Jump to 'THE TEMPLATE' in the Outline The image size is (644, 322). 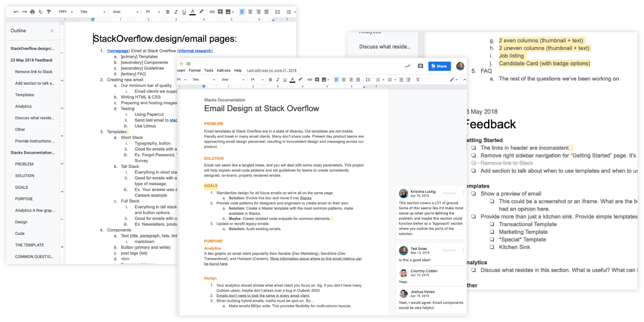29,245
